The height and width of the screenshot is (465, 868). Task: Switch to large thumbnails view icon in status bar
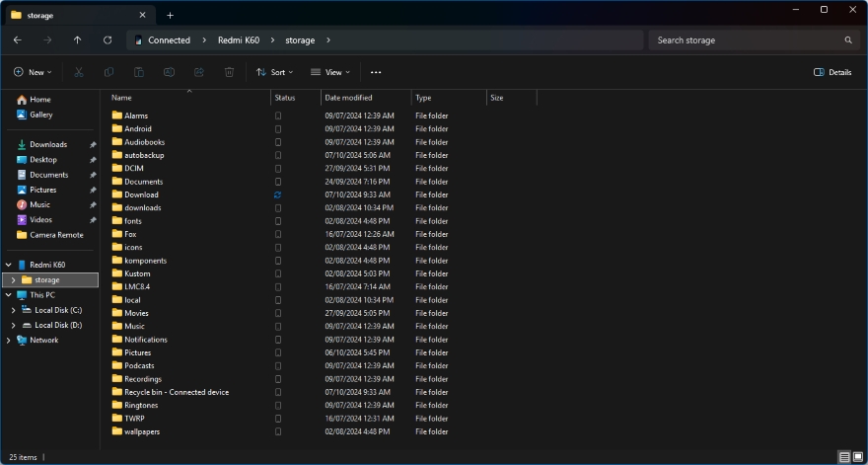(857, 457)
